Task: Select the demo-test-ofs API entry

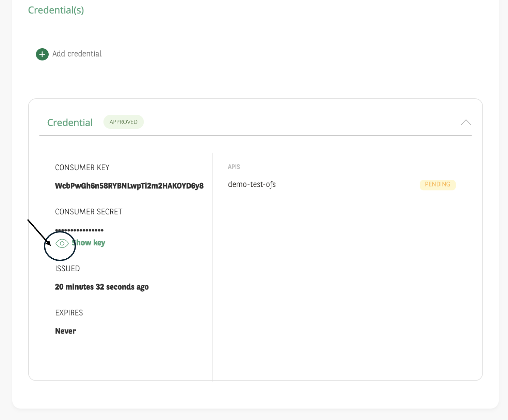Action: pyautogui.click(x=252, y=184)
